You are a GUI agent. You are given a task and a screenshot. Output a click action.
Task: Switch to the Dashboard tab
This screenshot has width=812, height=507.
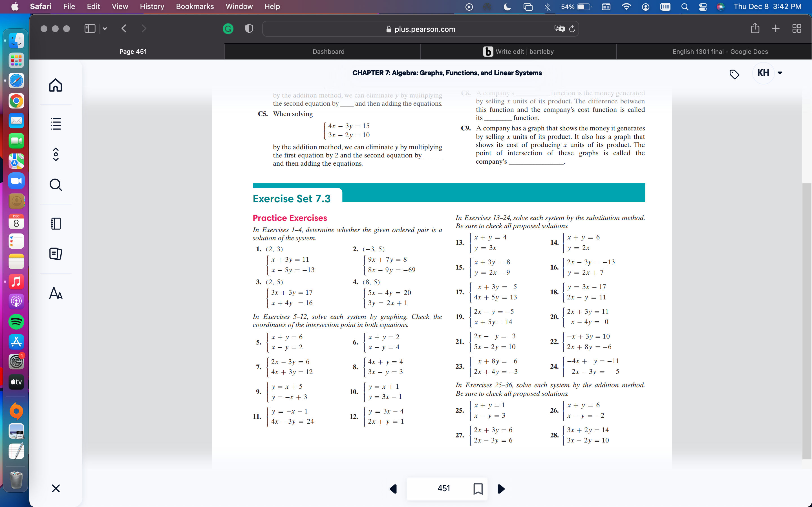click(328, 51)
